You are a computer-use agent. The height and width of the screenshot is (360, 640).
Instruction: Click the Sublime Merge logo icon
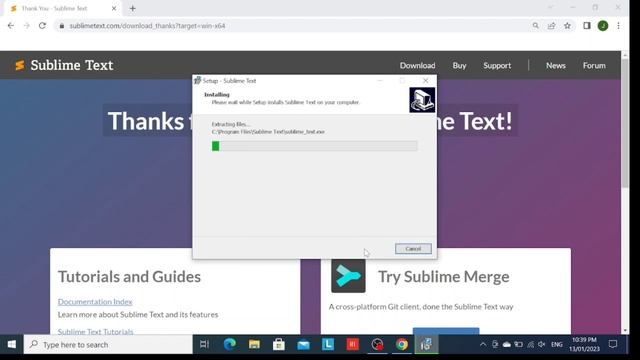coord(348,276)
